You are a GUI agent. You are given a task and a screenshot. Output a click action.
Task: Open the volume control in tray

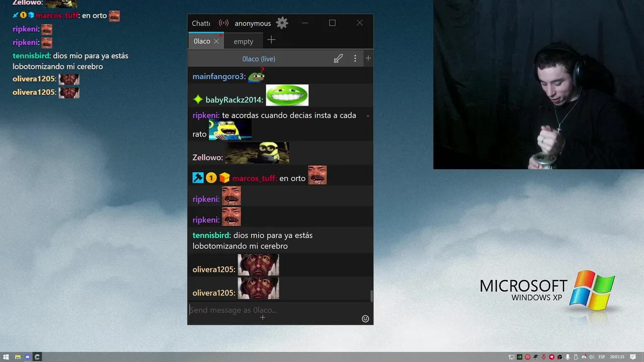pos(591,357)
